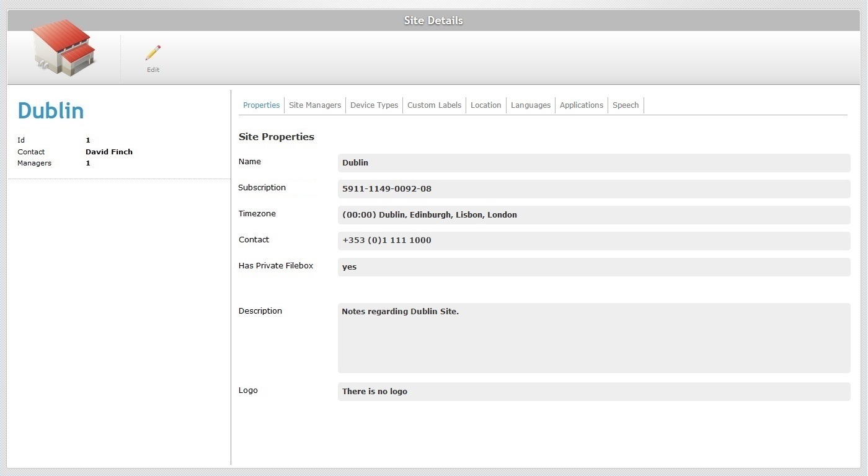Click the Contact label in Site Properties
The width and height of the screenshot is (868, 476).
coord(254,240)
